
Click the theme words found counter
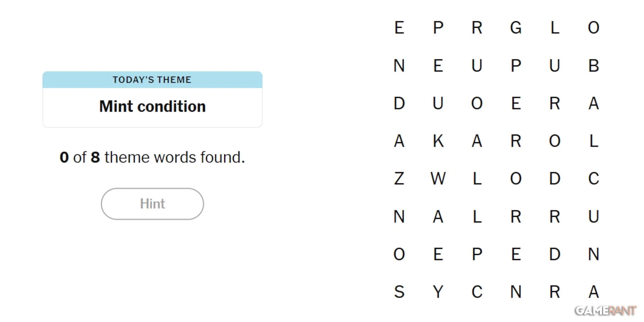pyautogui.click(x=152, y=157)
